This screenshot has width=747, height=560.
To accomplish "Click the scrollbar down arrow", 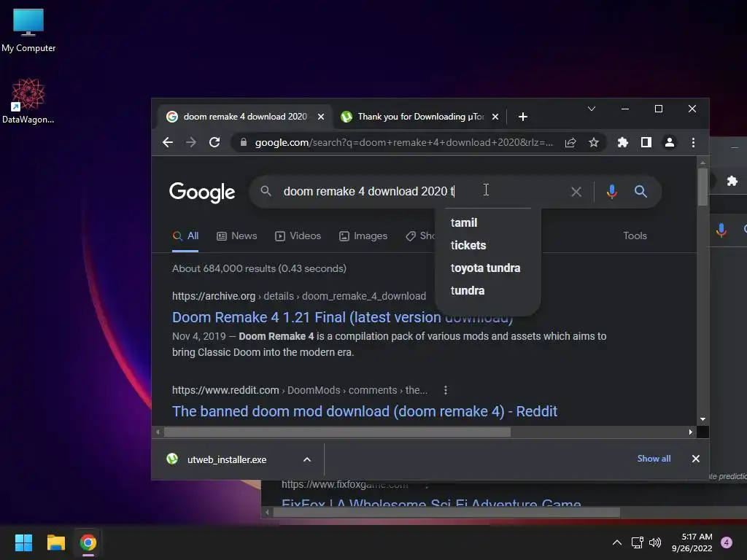I will tap(703, 419).
